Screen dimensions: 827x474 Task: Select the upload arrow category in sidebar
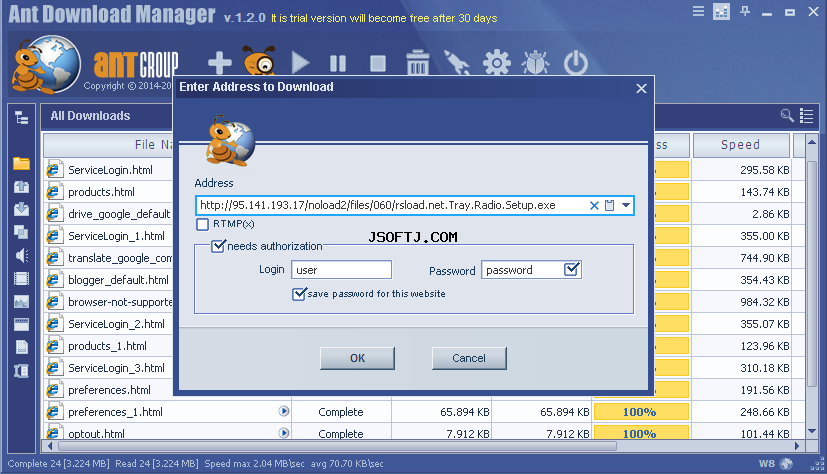coord(22,186)
